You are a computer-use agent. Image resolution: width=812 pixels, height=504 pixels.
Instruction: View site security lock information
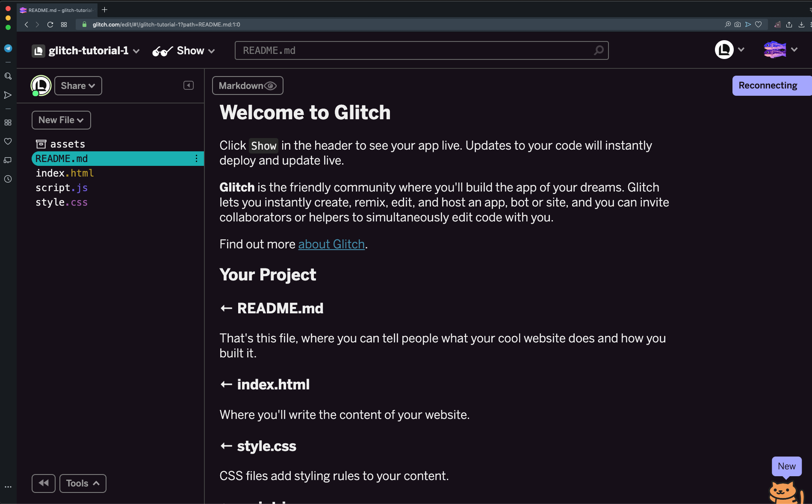click(x=84, y=24)
